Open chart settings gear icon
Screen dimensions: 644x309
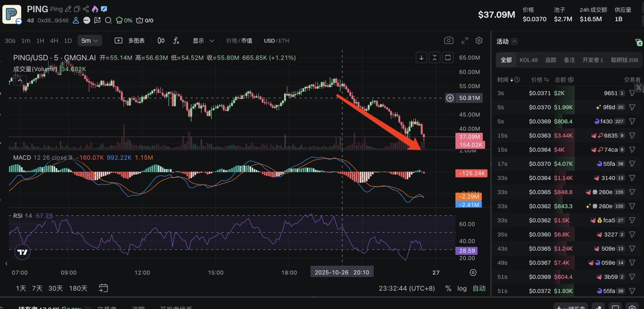tap(479, 41)
